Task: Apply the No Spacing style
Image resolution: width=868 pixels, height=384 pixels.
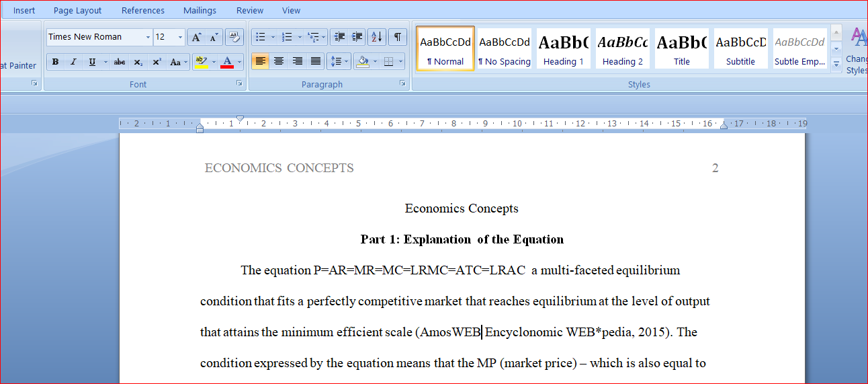Action: (x=505, y=48)
